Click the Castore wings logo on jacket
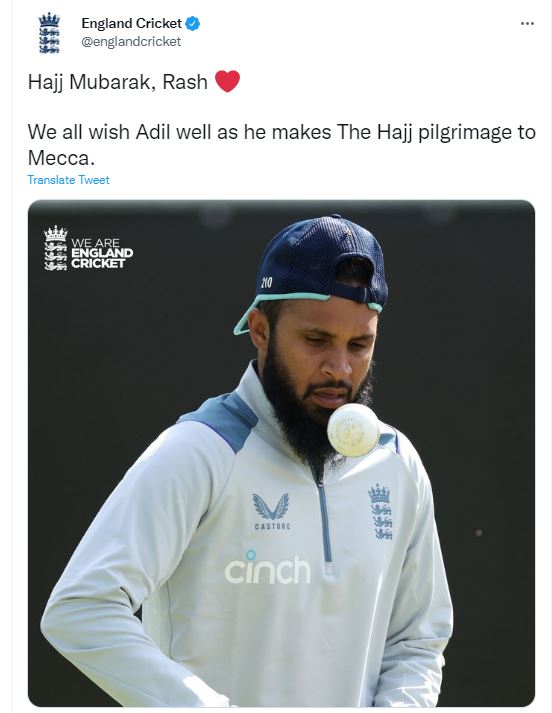This screenshot has width=552, height=713. [x=271, y=511]
